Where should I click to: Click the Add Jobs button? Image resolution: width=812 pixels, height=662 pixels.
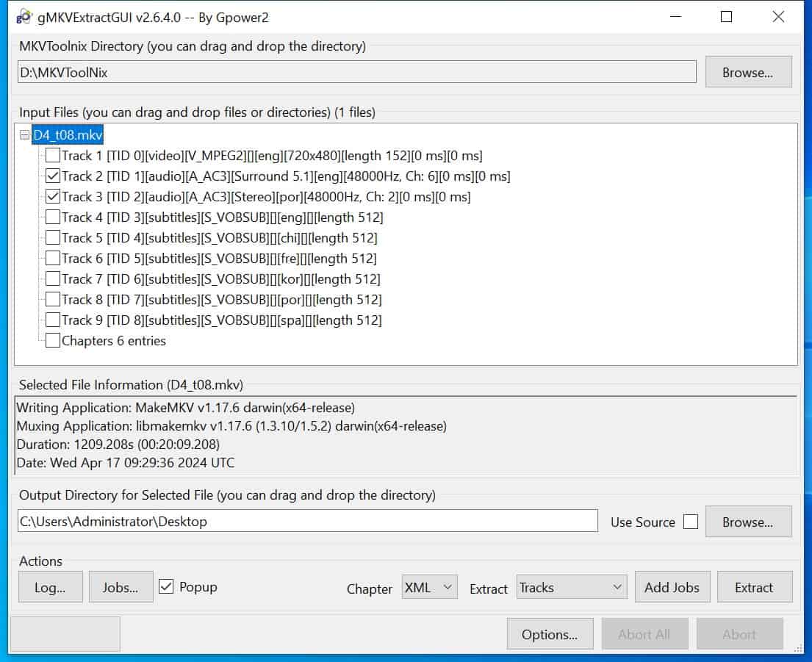point(672,587)
